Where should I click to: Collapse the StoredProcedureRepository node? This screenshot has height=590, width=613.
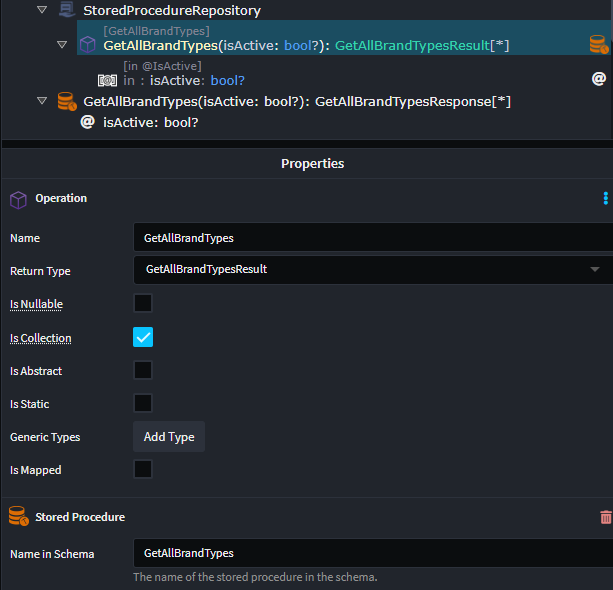coord(42,10)
